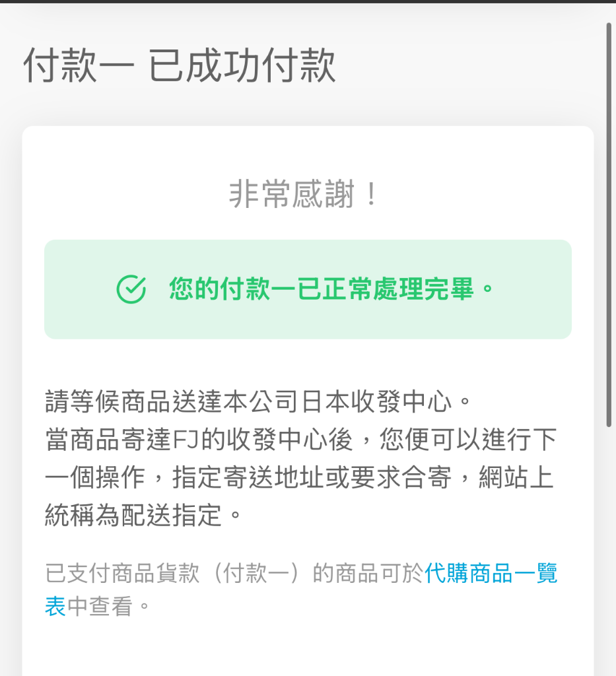Screen dimensions: 616x676
Task: Click the page title 付款一 已成功付款
Action: [x=180, y=65]
